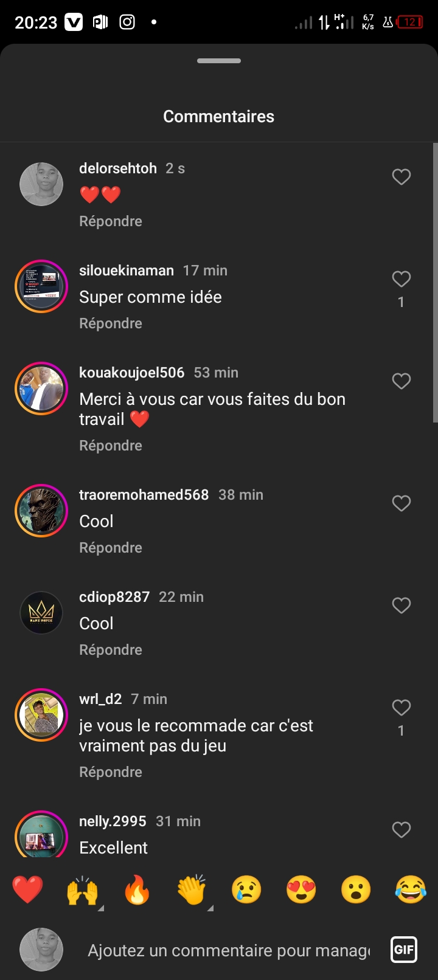
Task: Tap the surprised face emoji reaction
Action: point(356,890)
